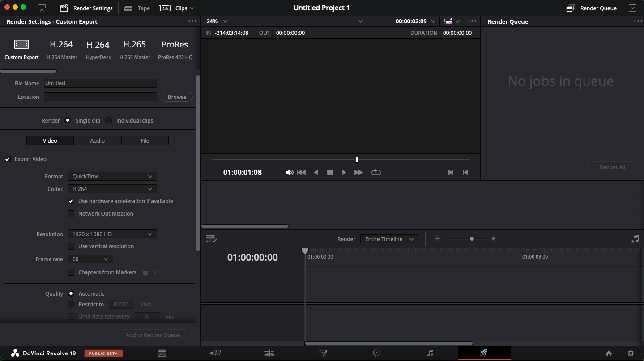
Task: Toggle the Render Queue panel button
Action: pyautogui.click(x=591, y=8)
